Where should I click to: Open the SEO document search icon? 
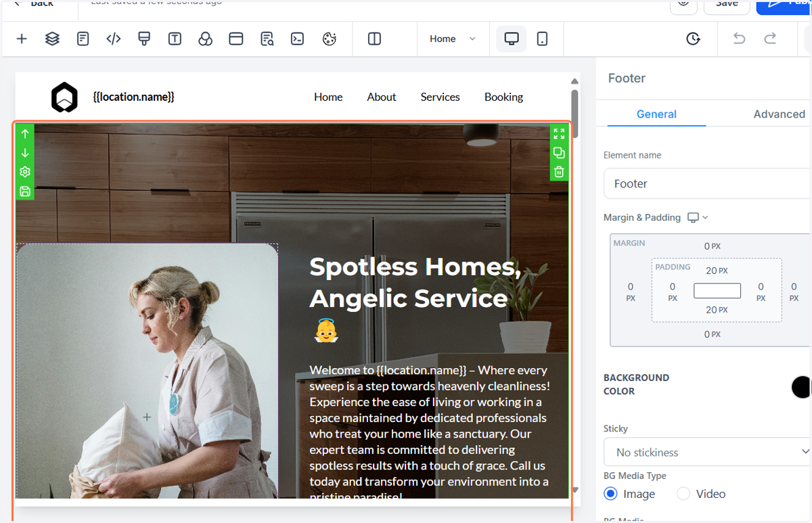point(267,39)
